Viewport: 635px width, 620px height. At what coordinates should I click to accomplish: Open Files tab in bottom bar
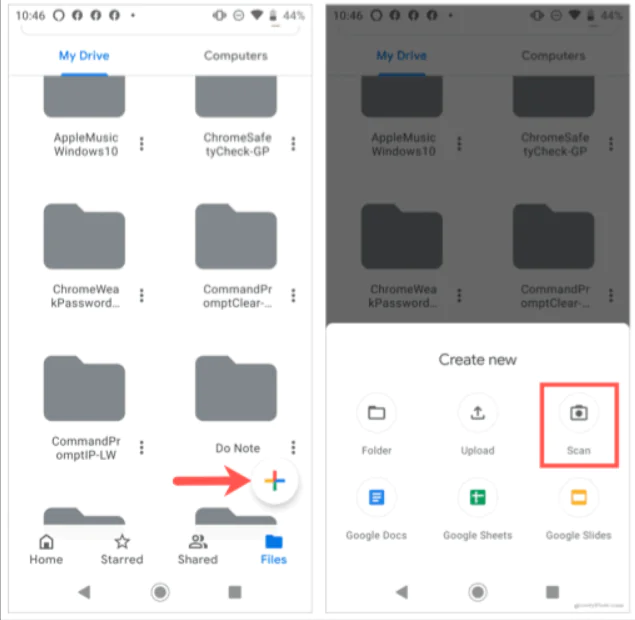[x=274, y=550]
